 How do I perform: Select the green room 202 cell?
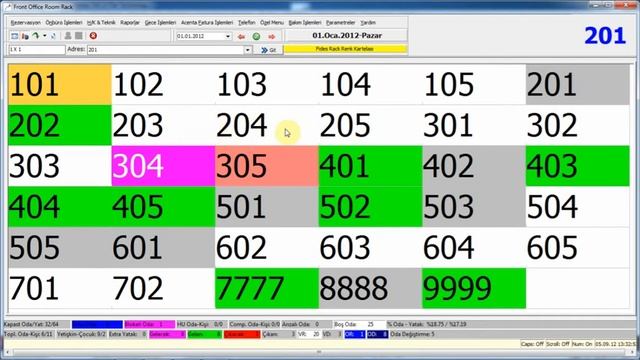click(60, 125)
